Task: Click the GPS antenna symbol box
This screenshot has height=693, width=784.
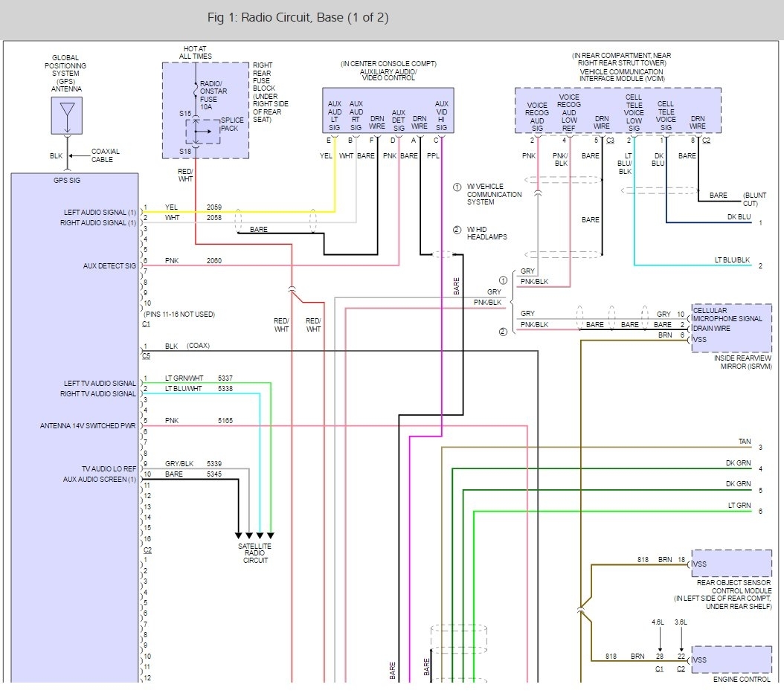Action: [x=66, y=115]
